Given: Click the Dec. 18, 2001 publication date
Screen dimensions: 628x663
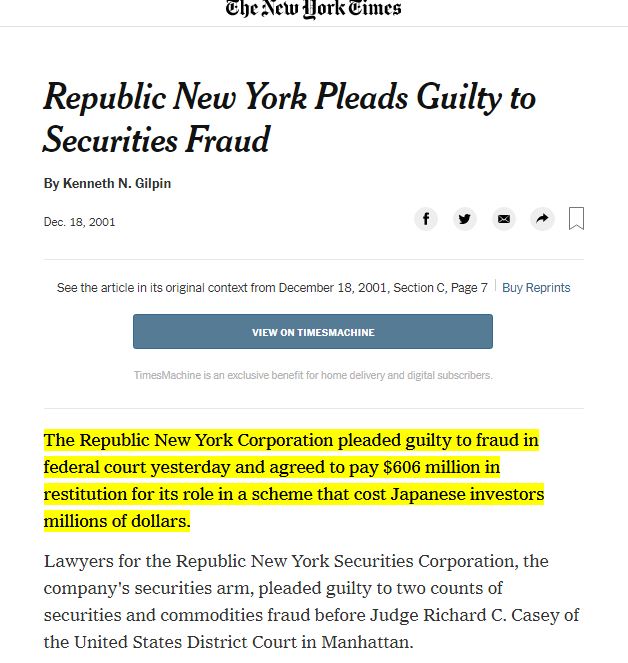Looking at the screenshot, I should coord(79,222).
